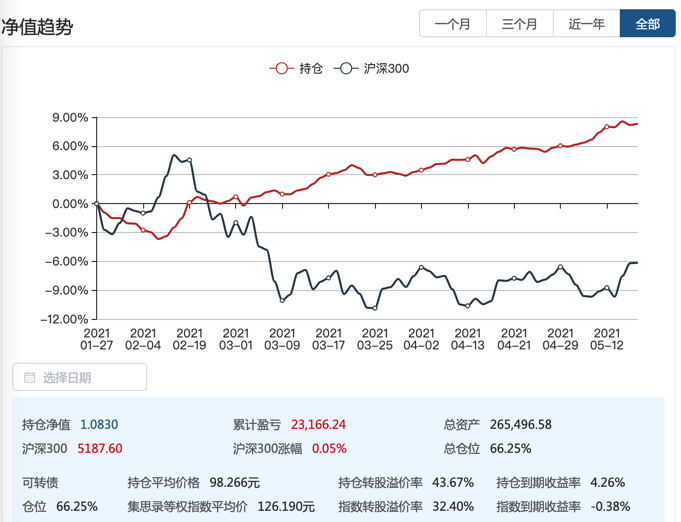
Task: Click the 持仓转股溢价率 value 43.67%
Action: (453, 482)
